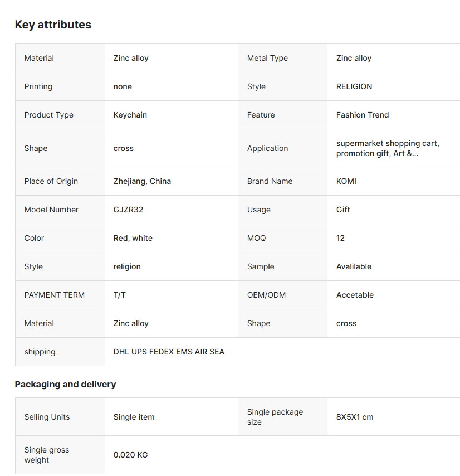
Task: Select the GJZR32 model number
Action: click(x=128, y=210)
